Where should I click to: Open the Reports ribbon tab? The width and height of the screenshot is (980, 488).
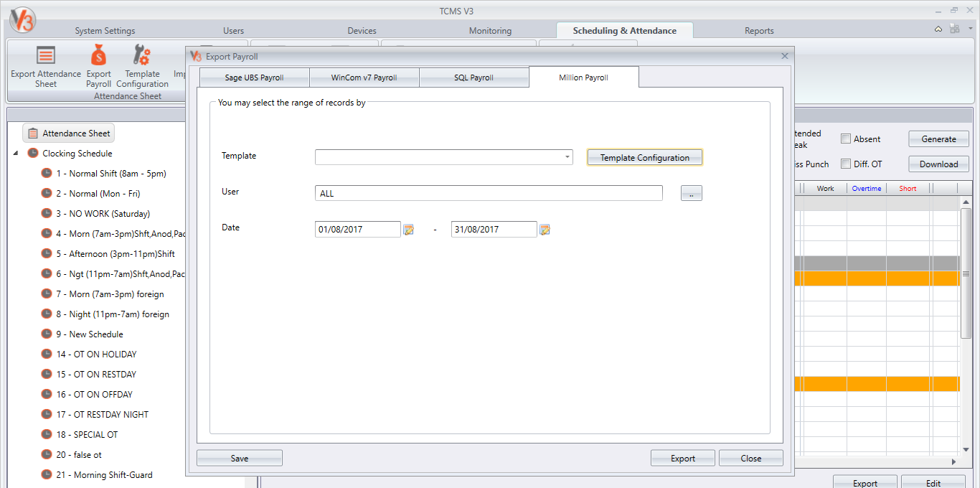tap(759, 31)
